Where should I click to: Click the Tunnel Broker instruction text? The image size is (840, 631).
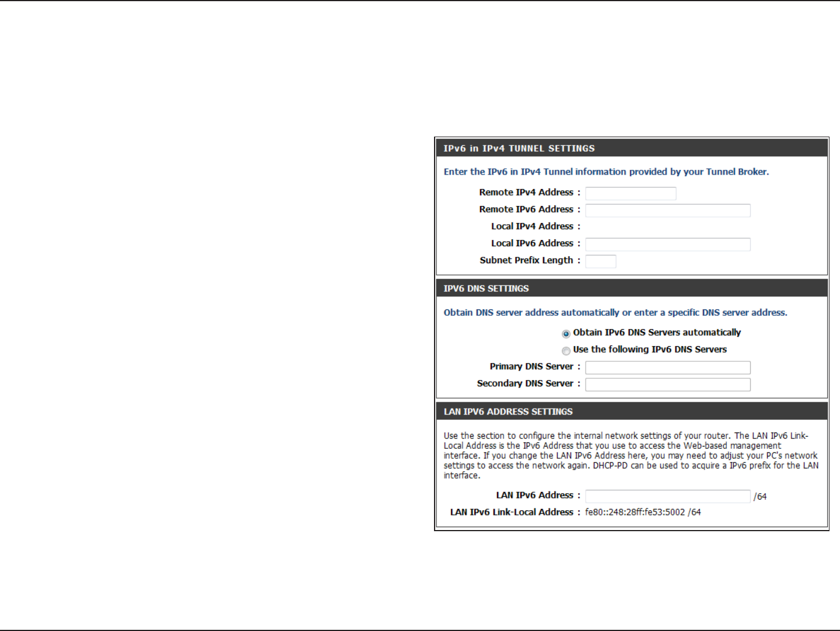coord(606,172)
